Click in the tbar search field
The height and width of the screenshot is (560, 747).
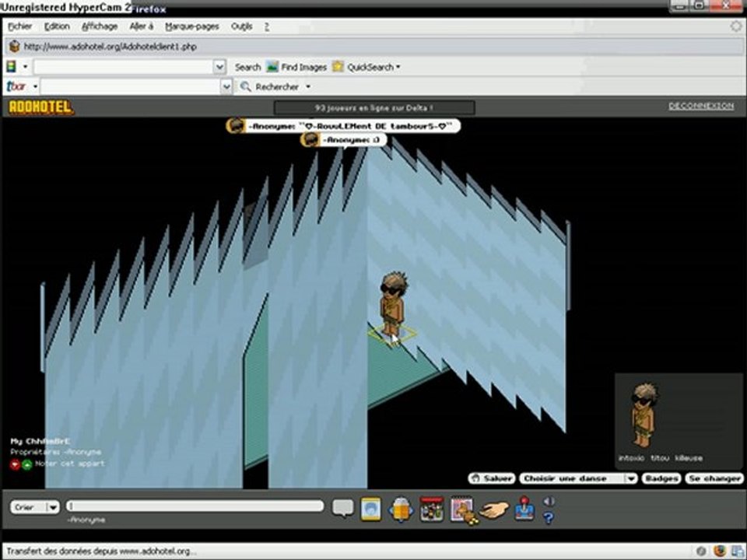(x=131, y=86)
